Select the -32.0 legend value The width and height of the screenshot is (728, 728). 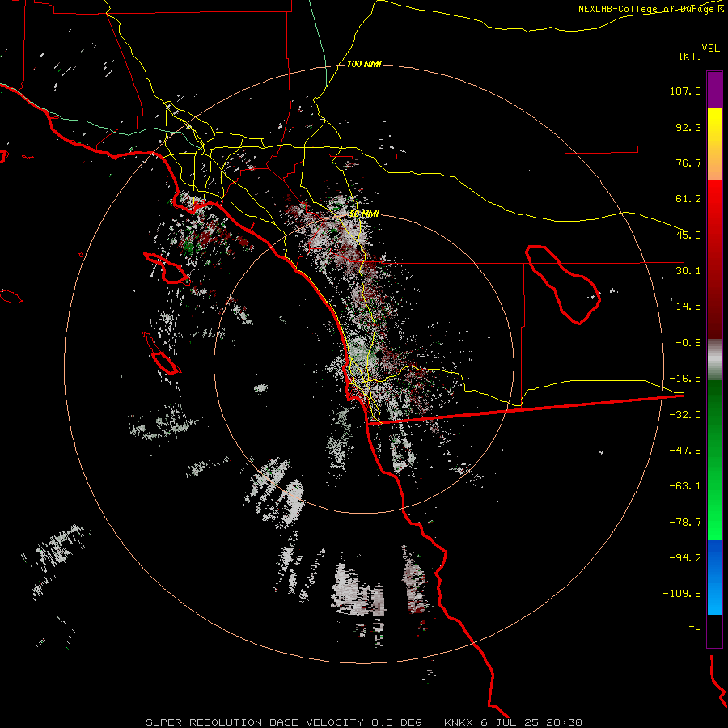[685, 415]
